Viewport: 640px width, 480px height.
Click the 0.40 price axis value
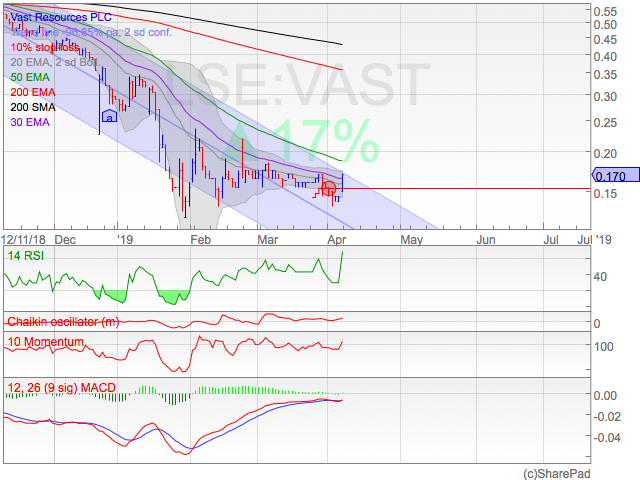coord(605,57)
